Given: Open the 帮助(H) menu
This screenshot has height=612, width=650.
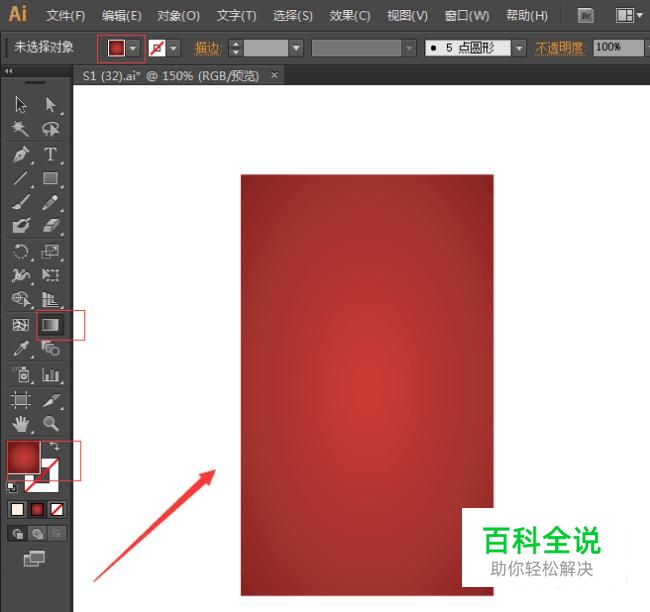Looking at the screenshot, I should pyautogui.click(x=527, y=16).
